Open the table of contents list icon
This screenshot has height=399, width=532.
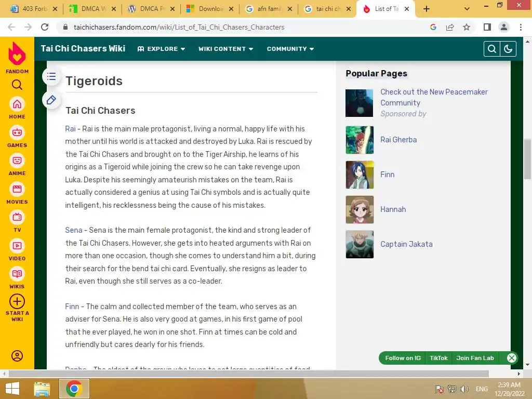51,76
